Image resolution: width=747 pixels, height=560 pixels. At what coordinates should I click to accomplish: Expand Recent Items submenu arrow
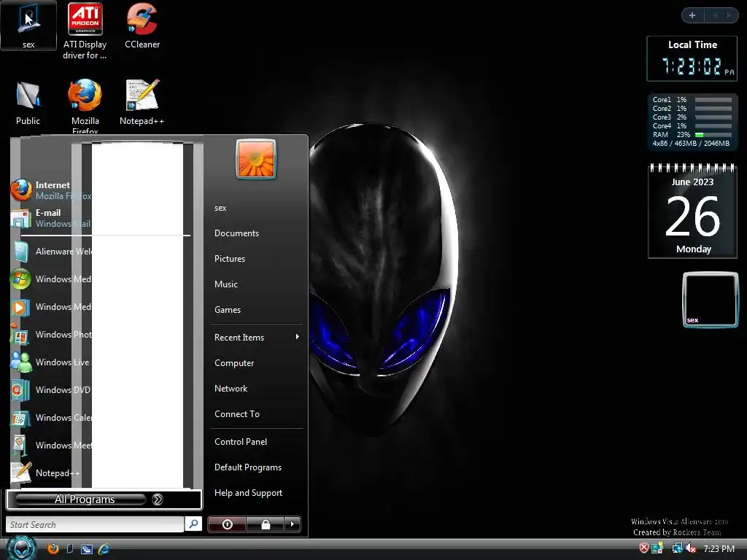pyautogui.click(x=298, y=337)
